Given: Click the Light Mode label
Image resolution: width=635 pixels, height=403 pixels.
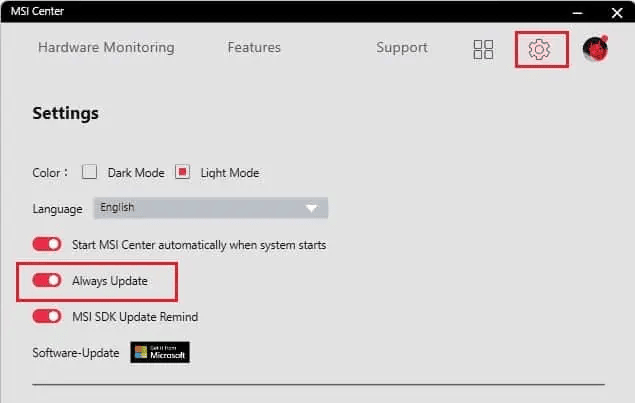Looking at the screenshot, I should coord(230,173).
